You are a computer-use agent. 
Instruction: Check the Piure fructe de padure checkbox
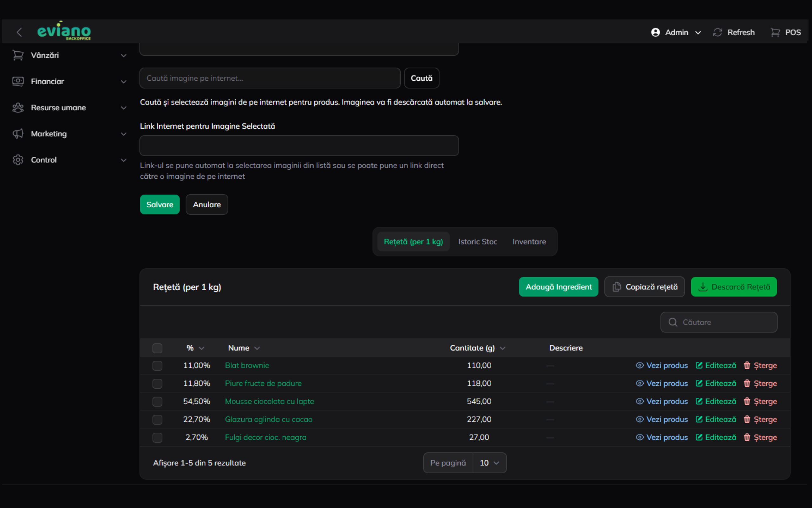click(x=157, y=384)
